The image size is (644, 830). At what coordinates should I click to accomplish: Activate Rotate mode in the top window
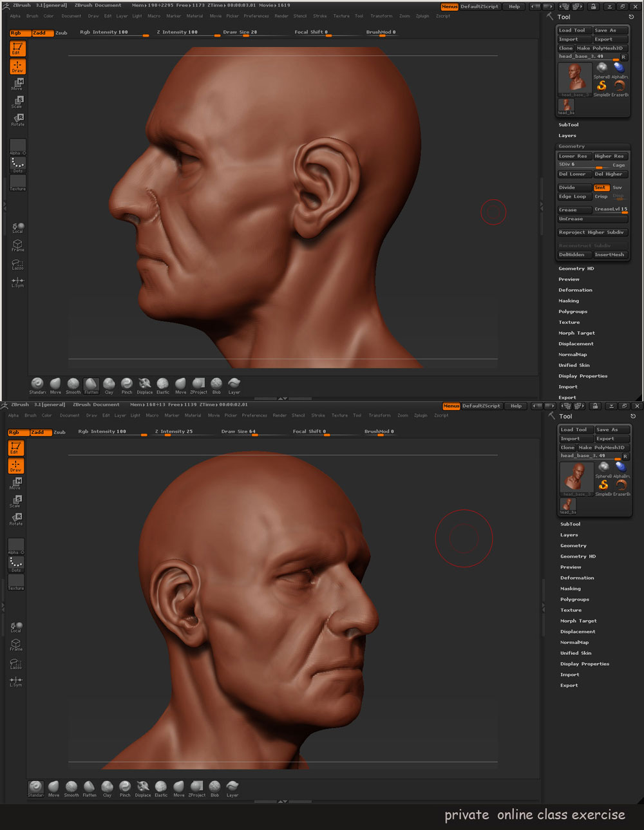pyautogui.click(x=17, y=119)
